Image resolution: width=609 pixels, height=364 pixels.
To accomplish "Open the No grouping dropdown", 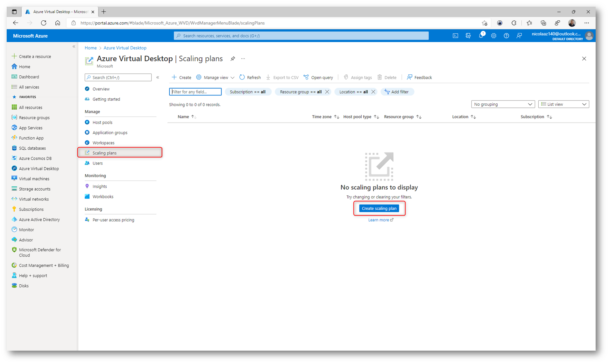I will [502, 104].
